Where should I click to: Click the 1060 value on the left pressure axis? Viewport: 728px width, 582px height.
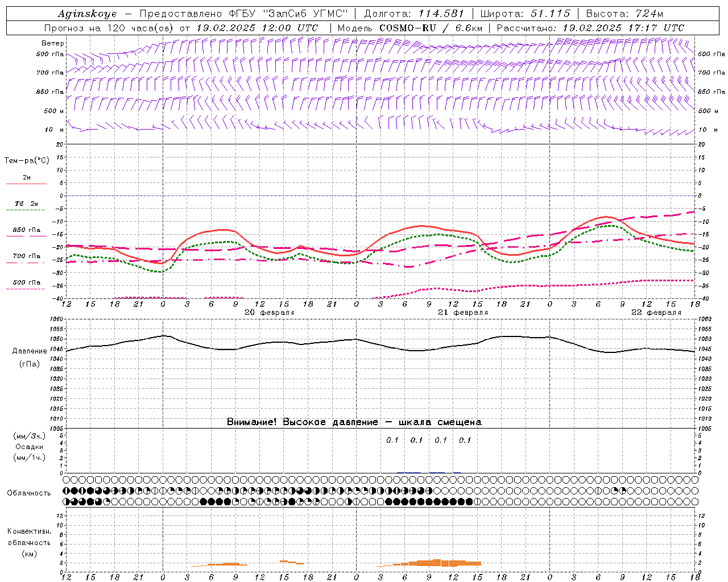57,319
